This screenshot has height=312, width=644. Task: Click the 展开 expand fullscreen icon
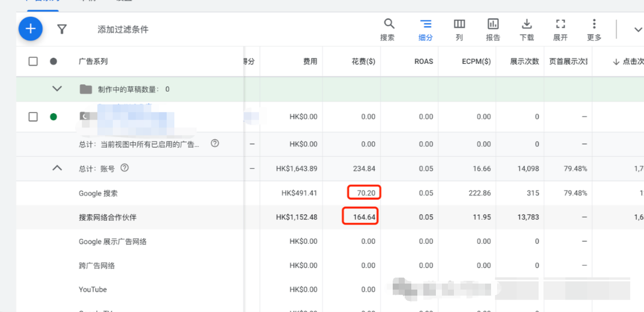[x=560, y=30]
